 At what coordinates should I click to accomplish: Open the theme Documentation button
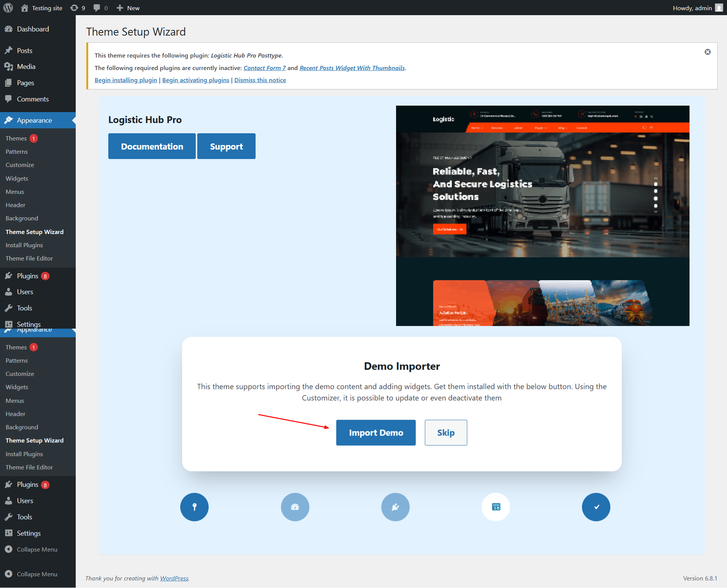point(152,146)
